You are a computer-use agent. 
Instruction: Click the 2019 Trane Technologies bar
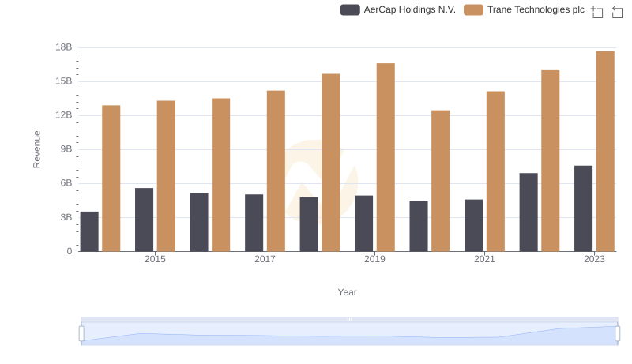(386, 157)
